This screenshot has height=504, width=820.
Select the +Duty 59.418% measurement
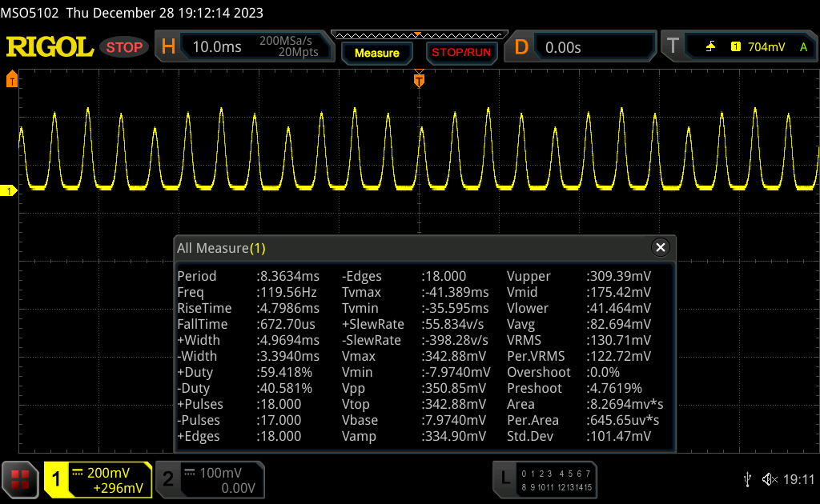click(x=245, y=372)
